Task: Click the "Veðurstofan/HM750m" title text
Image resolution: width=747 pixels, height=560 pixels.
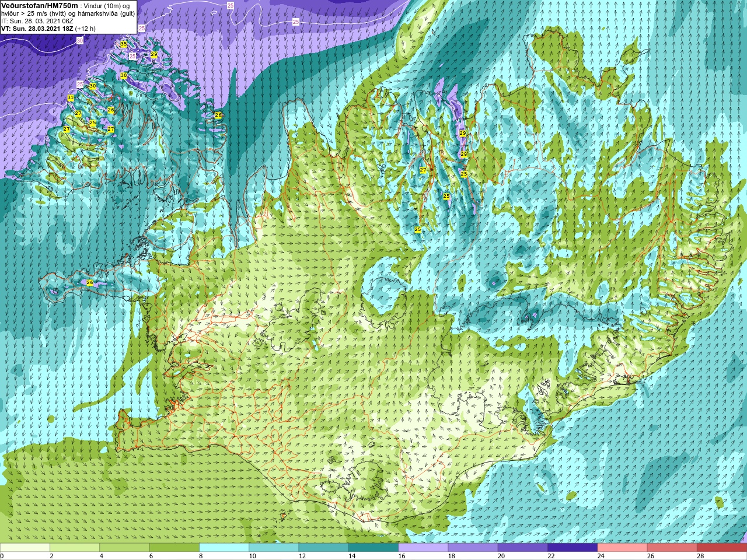Action: [x=40, y=5]
